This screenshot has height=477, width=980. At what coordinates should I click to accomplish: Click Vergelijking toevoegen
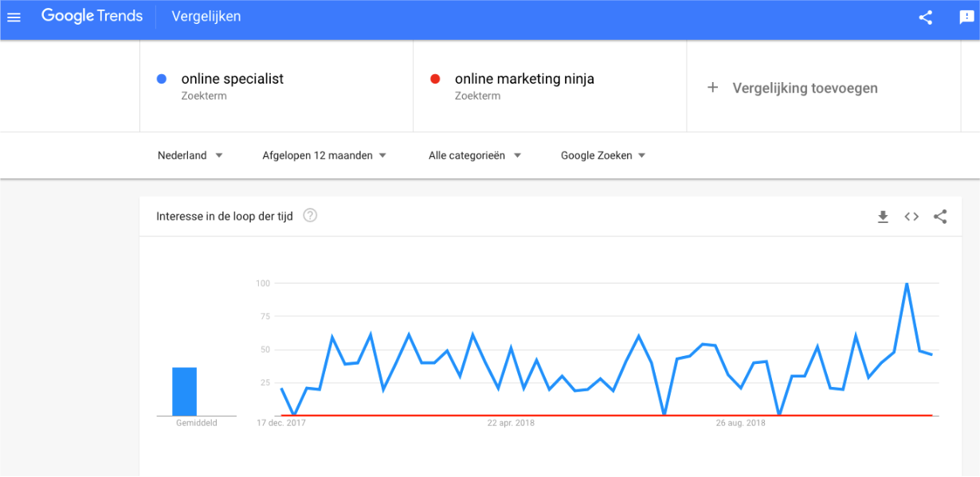pos(805,88)
